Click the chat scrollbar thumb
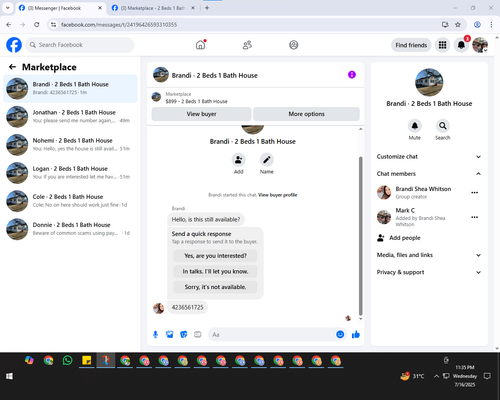500x400 pixels. (360, 236)
